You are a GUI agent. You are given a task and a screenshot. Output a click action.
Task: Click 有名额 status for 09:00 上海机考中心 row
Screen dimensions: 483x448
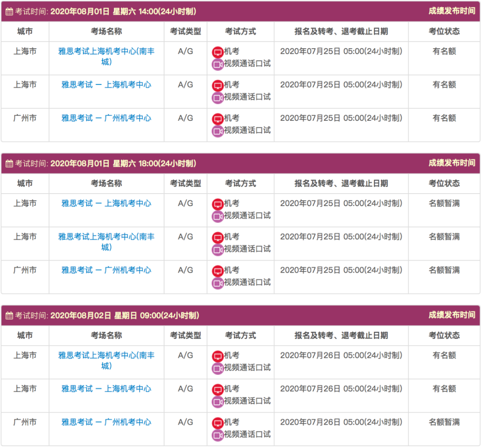[445, 389]
